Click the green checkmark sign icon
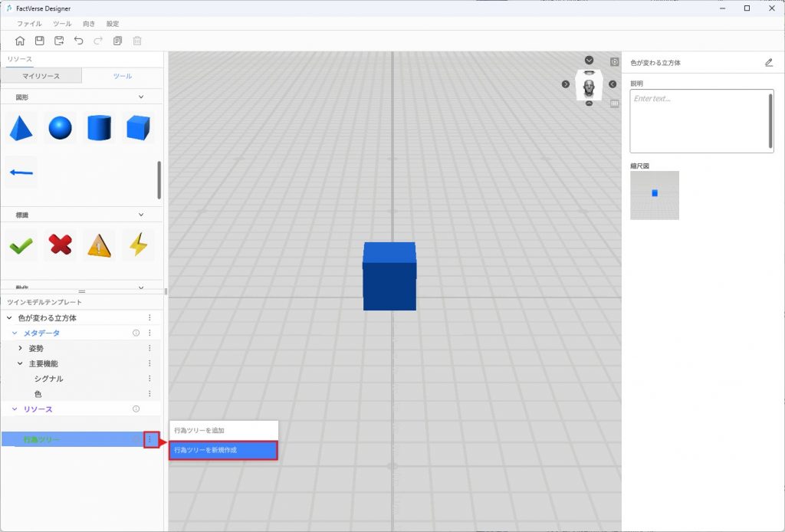The width and height of the screenshot is (785, 532). coord(21,245)
